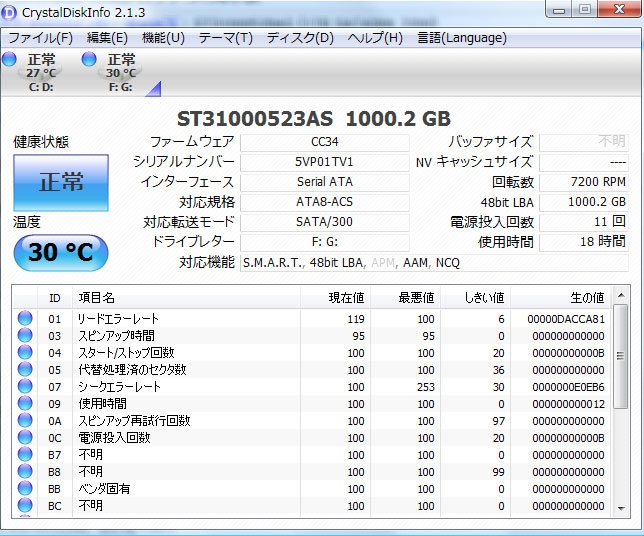Click the rotation rate value 7200 RPM

tap(584, 182)
